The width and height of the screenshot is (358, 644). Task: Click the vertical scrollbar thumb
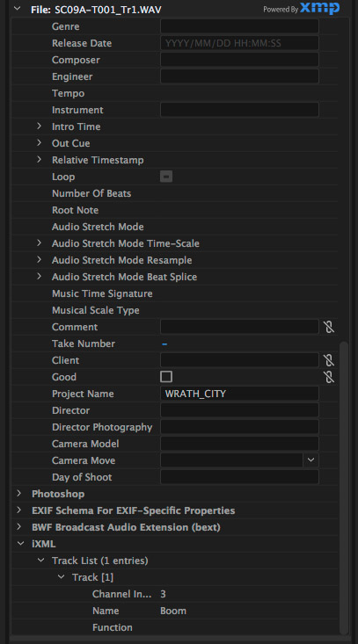coord(345,487)
